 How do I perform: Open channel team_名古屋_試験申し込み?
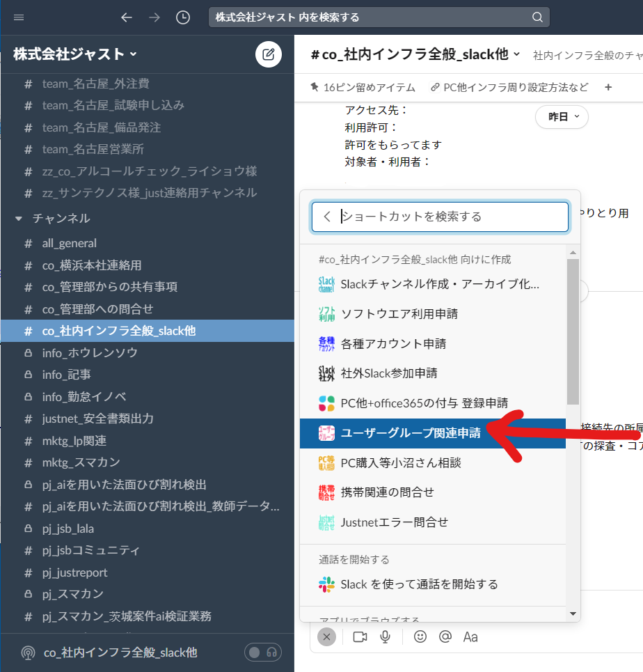(x=148, y=105)
